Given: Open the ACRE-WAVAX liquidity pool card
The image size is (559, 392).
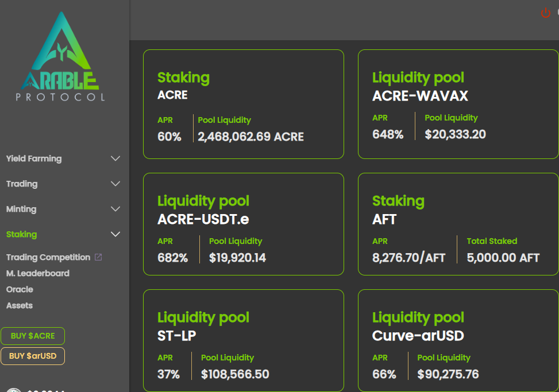Looking at the screenshot, I should (x=458, y=104).
